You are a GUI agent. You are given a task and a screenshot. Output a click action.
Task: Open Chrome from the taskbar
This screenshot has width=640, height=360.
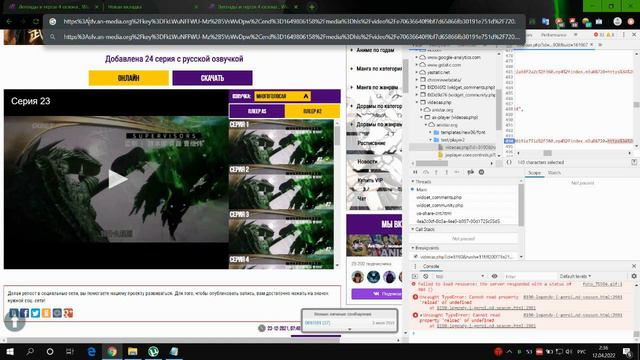point(112,351)
